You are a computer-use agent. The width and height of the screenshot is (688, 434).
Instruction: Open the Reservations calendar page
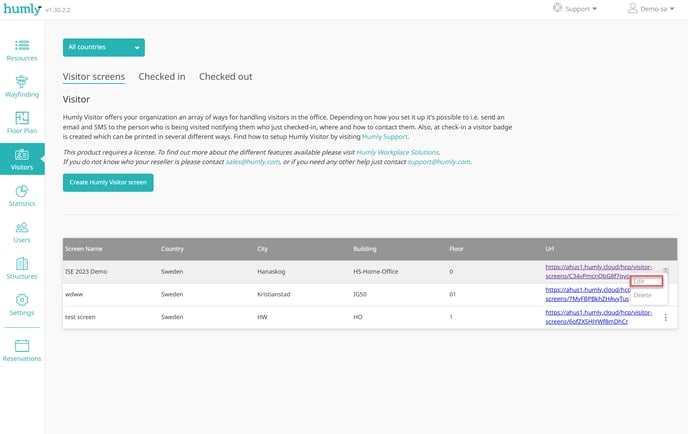22,350
